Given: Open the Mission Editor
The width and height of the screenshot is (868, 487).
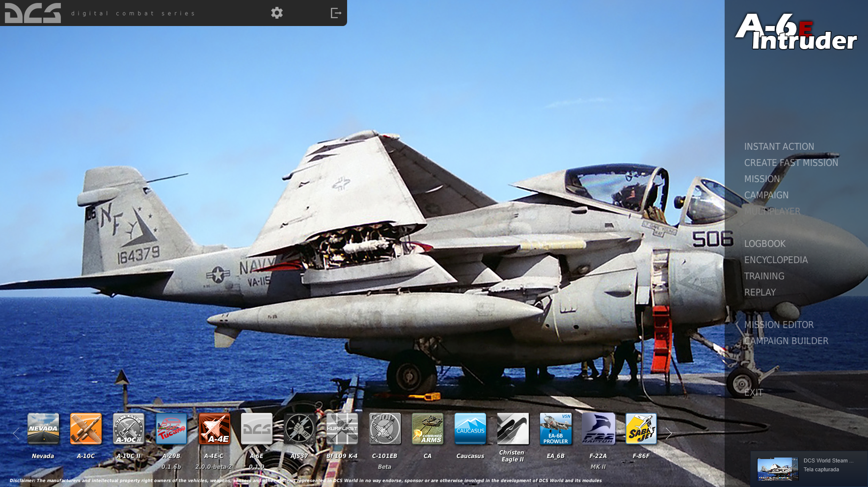Looking at the screenshot, I should (x=779, y=325).
